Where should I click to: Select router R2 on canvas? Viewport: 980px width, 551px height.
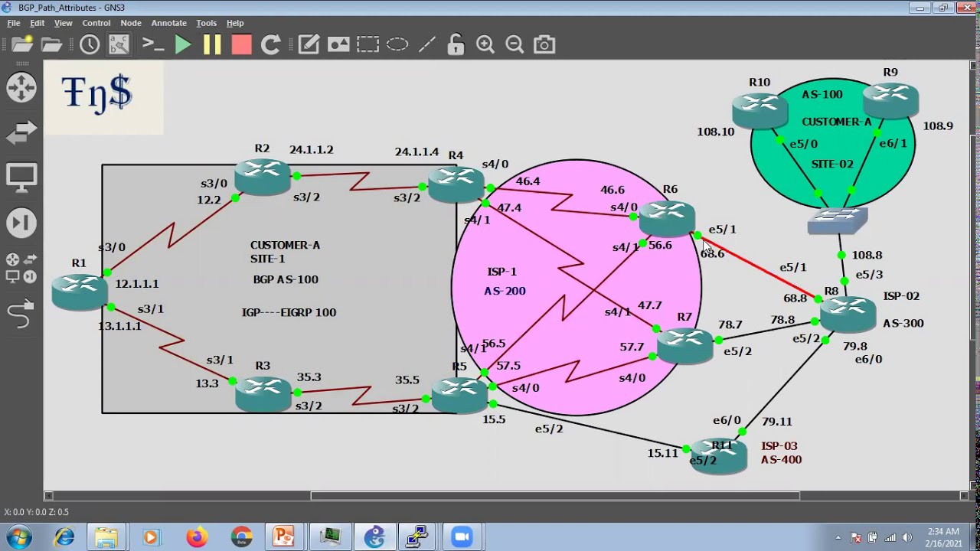(263, 177)
